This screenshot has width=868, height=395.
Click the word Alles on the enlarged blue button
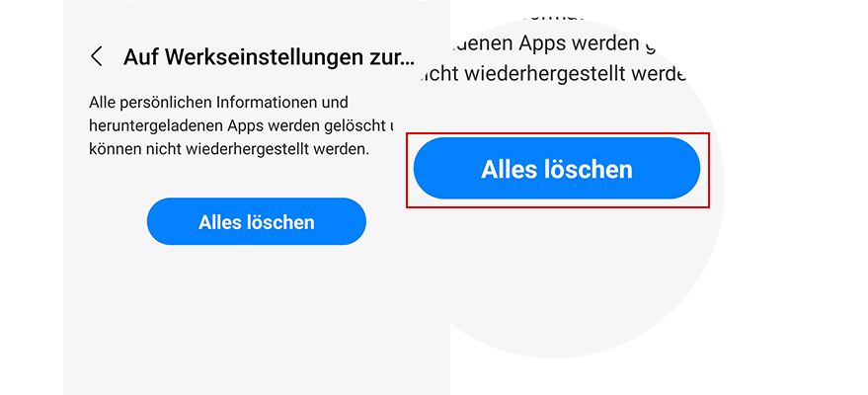[x=509, y=169]
